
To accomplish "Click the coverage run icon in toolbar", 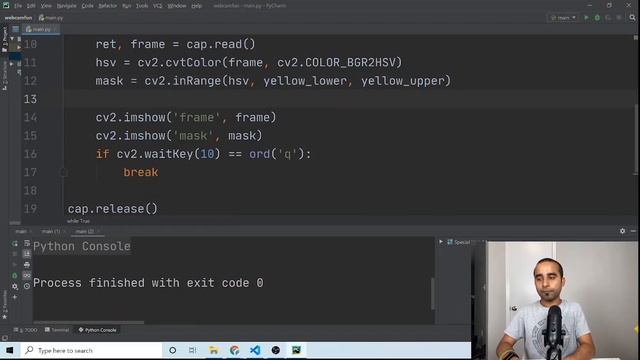I will [608, 18].
